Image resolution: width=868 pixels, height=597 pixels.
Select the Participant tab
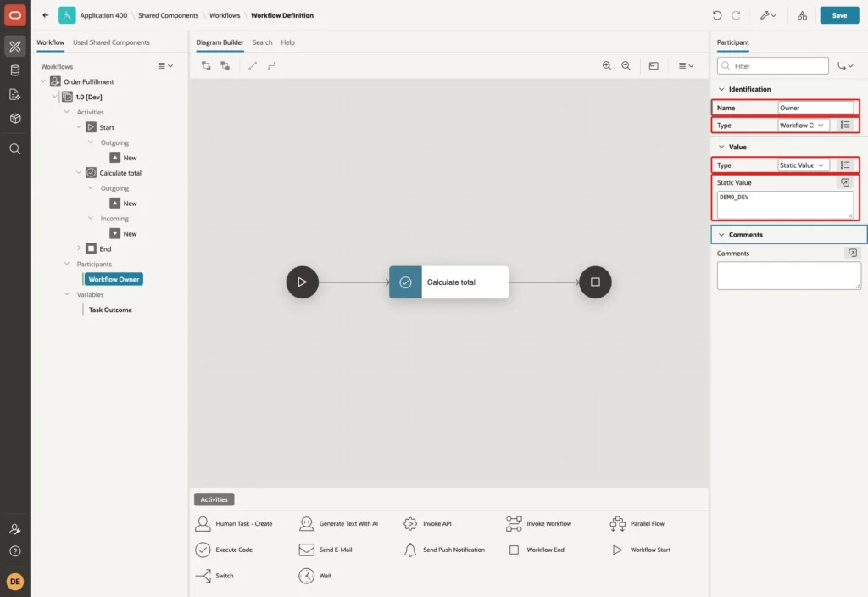pyautogui.click(x=733, y=42)
